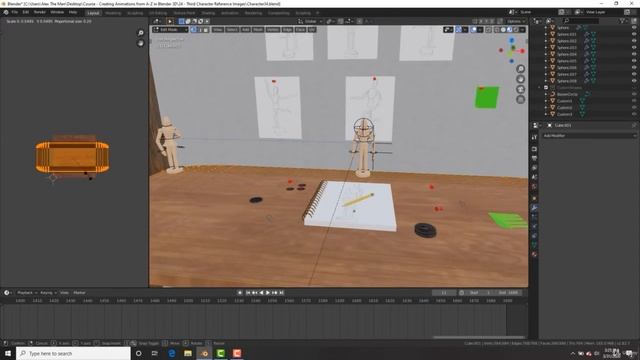Enable face select mode
The height and width of the screenshot is (360, 640).
coord(206,29)
